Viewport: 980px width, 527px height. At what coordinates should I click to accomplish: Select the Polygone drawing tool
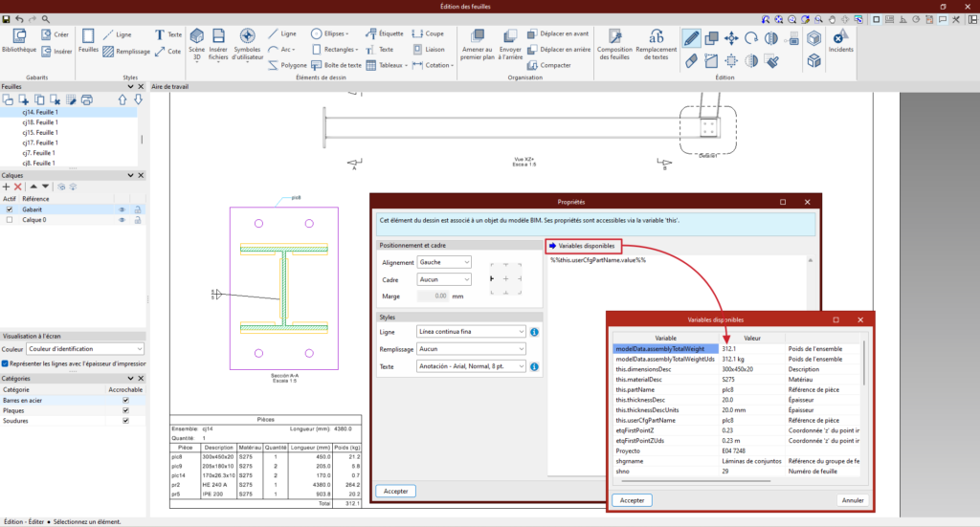[286, 65]
